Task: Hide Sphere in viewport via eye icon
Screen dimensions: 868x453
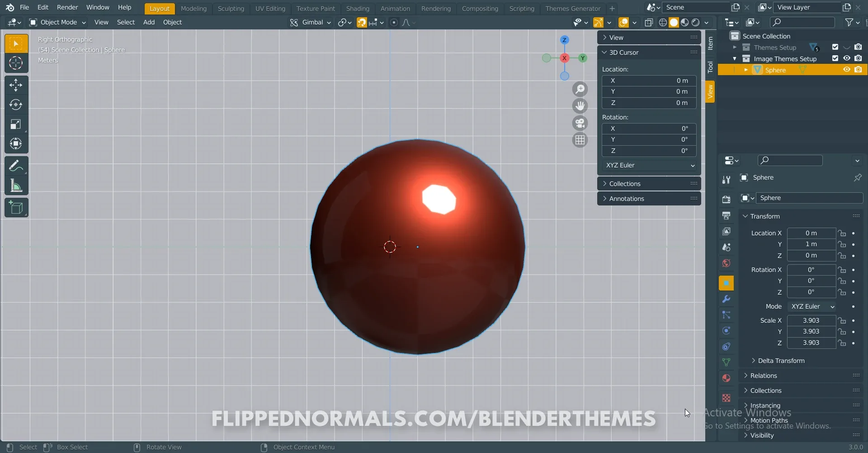Action: click(847, 70)
